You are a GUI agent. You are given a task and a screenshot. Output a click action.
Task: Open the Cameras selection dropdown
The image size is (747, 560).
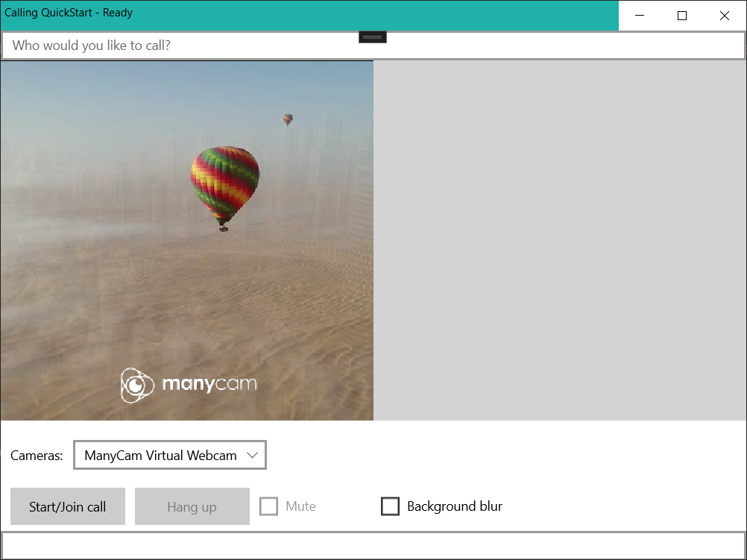pyautogui.click(x=169, y=455)
